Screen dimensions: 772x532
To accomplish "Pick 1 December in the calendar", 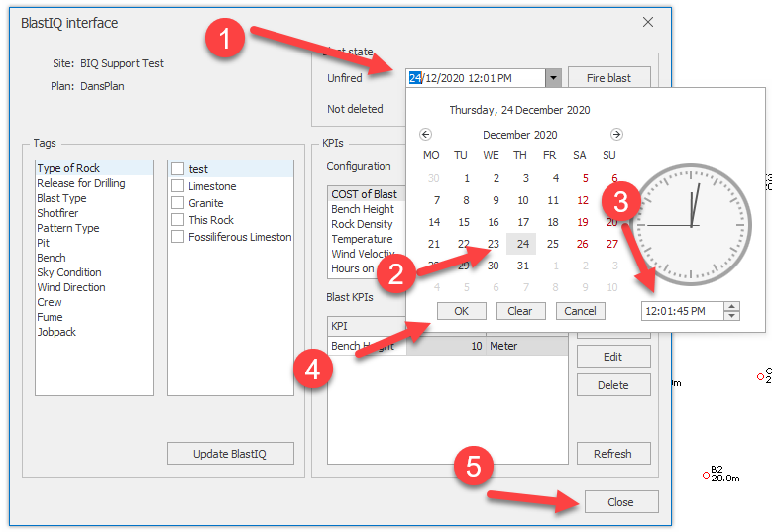I will point(466,178).
